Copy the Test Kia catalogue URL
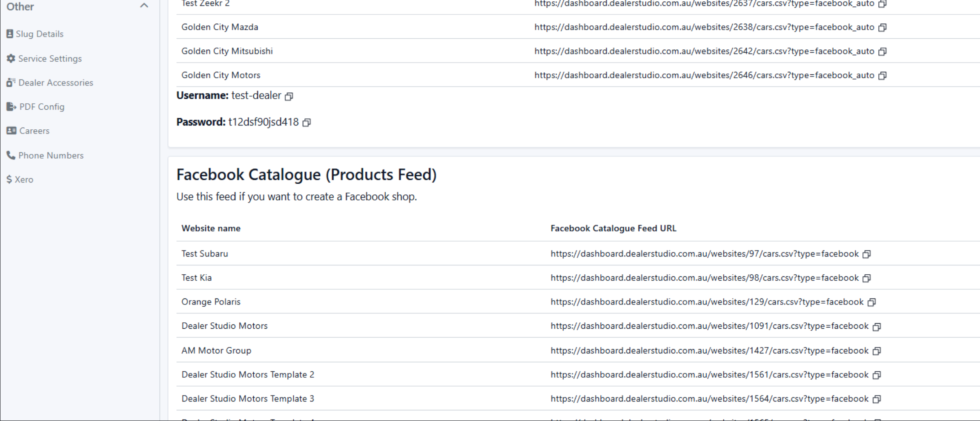 click(867, 278)
